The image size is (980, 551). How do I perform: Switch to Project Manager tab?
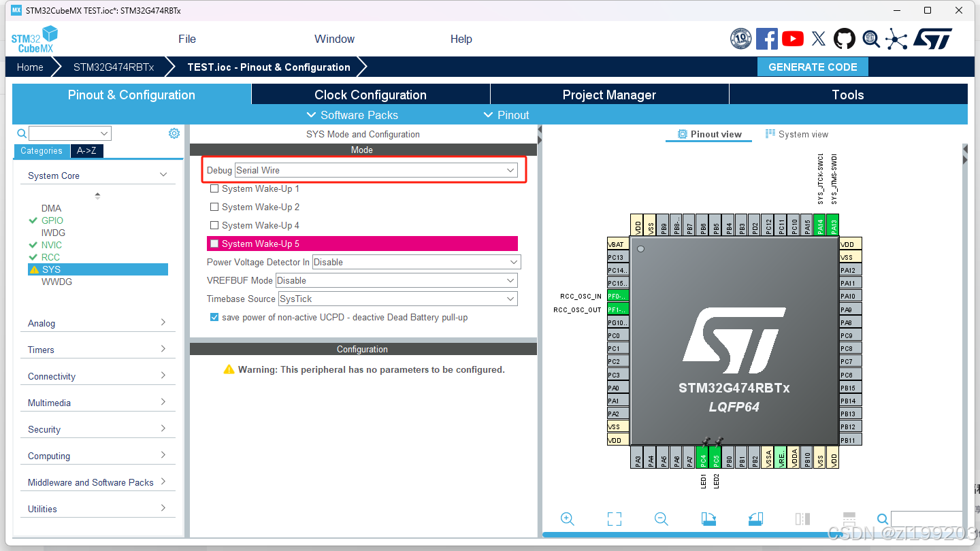tap(609, 95)
